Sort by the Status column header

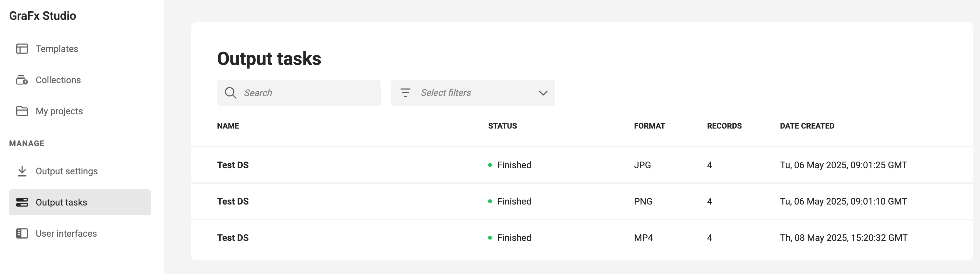tap(502, 126)
